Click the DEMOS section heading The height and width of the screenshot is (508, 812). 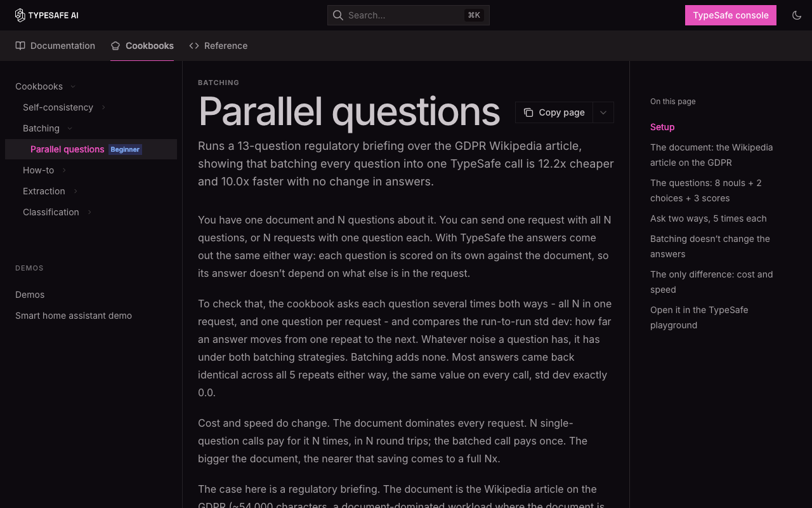pyautogui.click(x=29, y=268)
